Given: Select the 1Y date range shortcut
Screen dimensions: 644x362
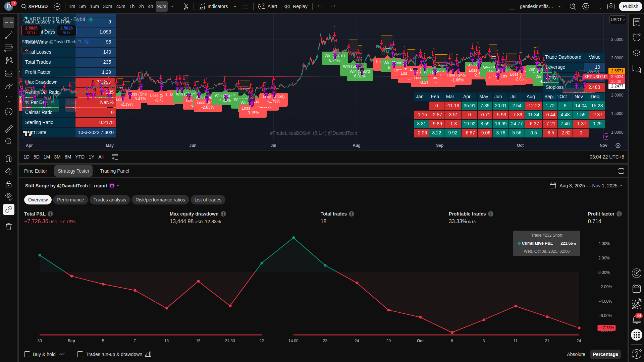Looking at the screenshot, I should [x=91, y=157].
